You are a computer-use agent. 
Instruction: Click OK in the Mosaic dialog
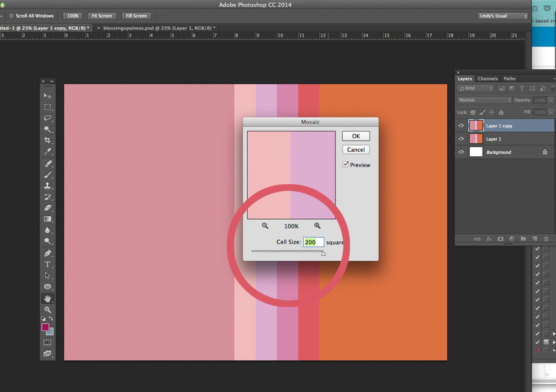tap(356, 136)
